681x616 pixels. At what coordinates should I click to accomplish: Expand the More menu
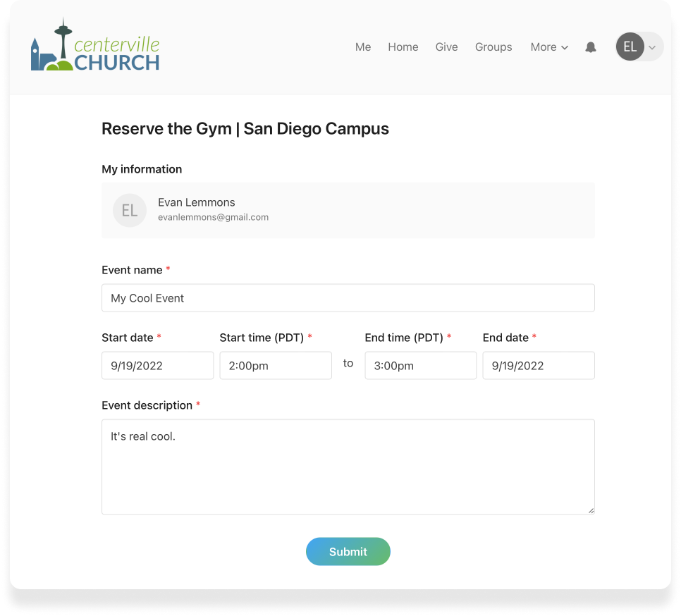coord(549,47)
